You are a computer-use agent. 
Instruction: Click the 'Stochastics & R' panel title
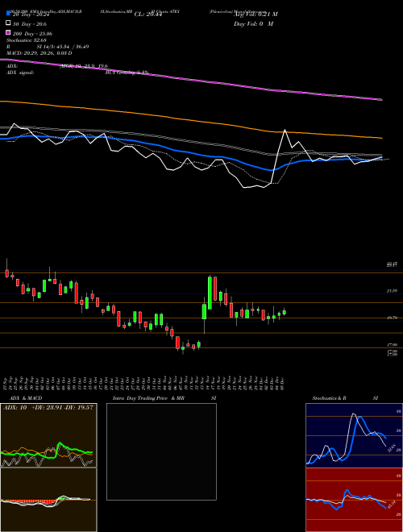330,398
